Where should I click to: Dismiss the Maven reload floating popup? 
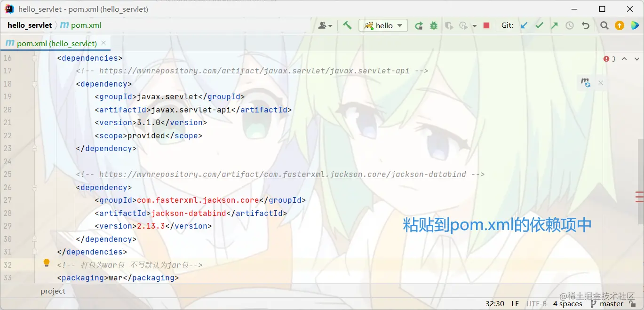[601, 83]
